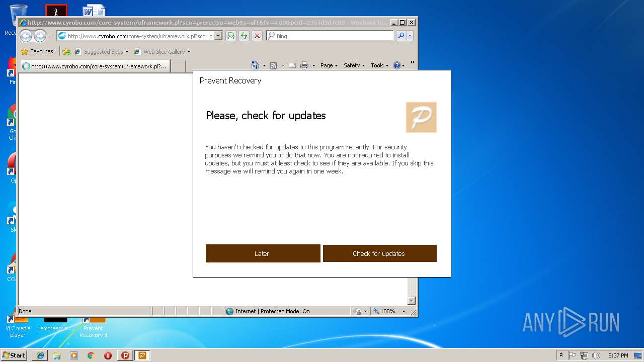Open a new tab in Internet Explorer
The width and height of the screenshot is (644, 362).
pos(179,66)
